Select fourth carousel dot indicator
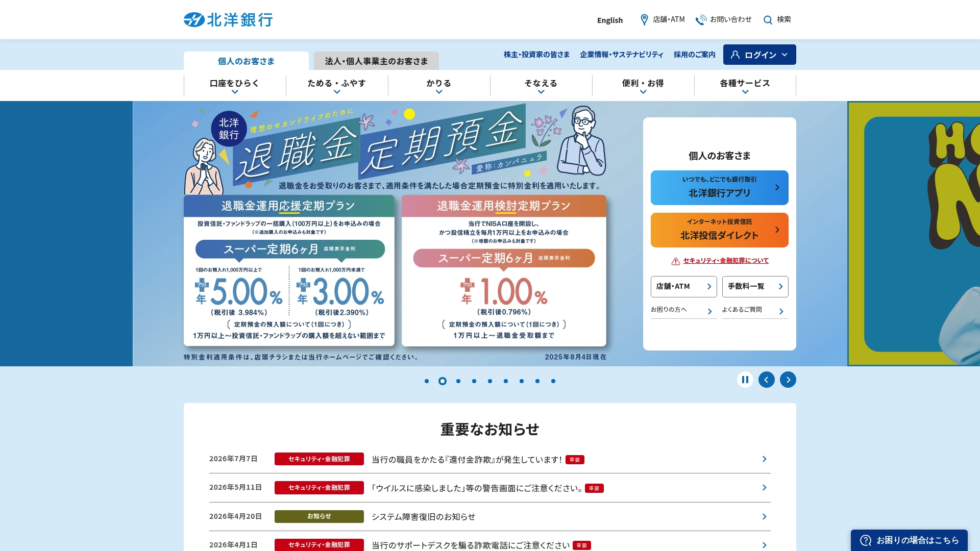Viewport: 980px width, 551px height. (474, 381)
